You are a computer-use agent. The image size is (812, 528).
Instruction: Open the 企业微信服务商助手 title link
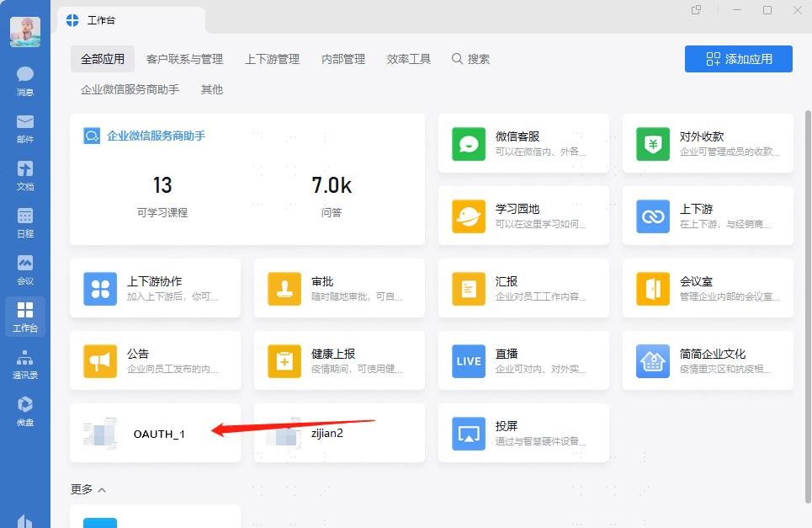tap(156, 136)
